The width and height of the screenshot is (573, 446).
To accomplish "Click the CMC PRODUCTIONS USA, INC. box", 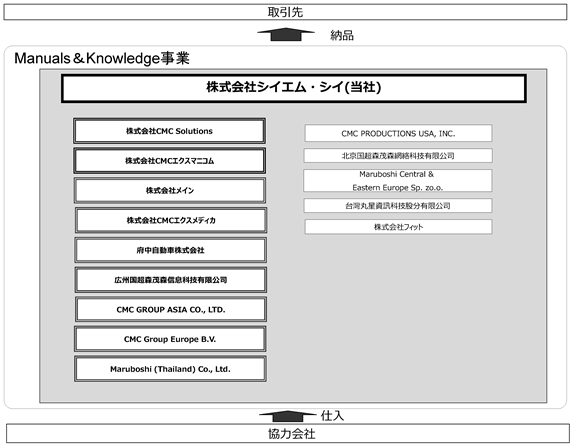I will pyautogui.click(x=398, y=133).
